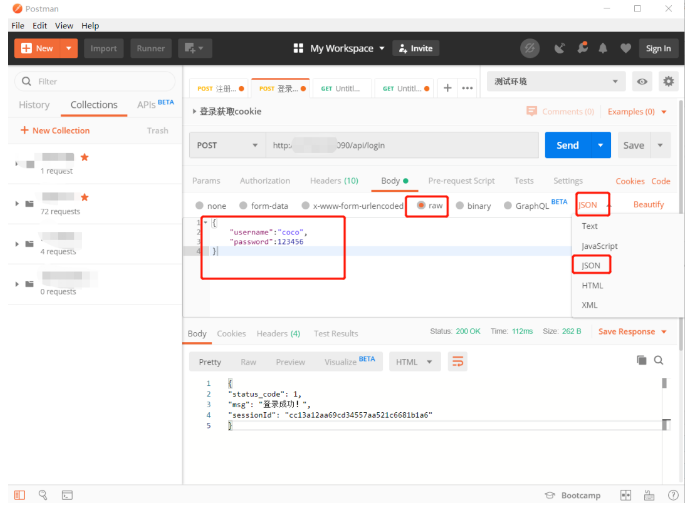
Task: Select the none body type radio
Action: tap(199, 206)
